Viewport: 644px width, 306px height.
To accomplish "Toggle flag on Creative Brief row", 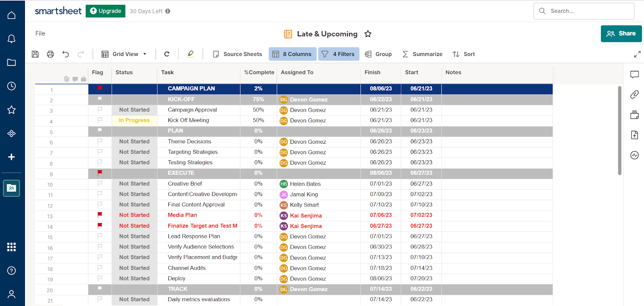I will coord(100,184).
